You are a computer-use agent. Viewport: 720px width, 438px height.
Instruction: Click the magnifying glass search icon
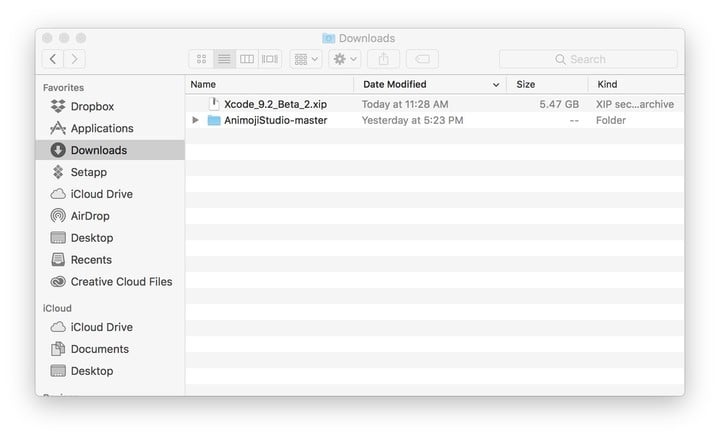pyautogui.click(x=560, y=59)
